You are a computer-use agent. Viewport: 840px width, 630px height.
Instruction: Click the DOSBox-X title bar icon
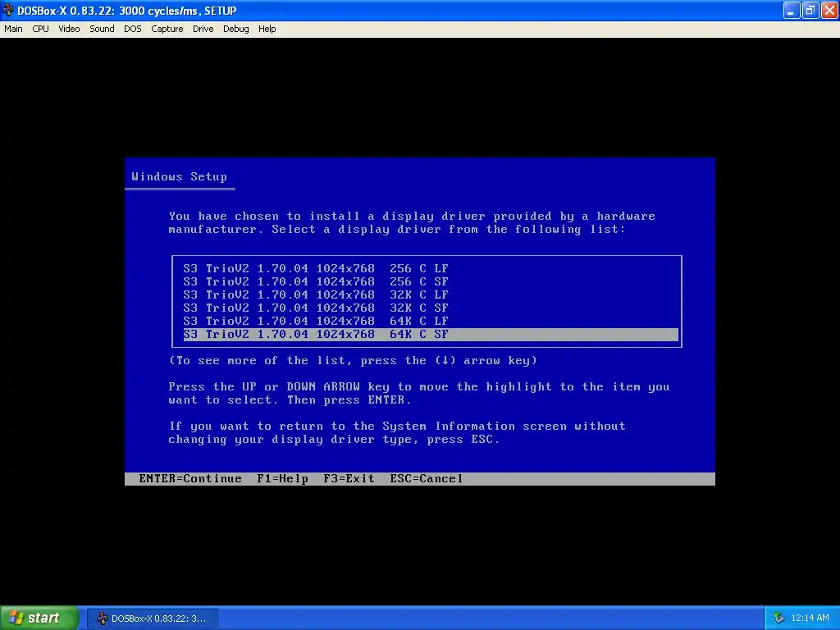click(x=8, y=10)
